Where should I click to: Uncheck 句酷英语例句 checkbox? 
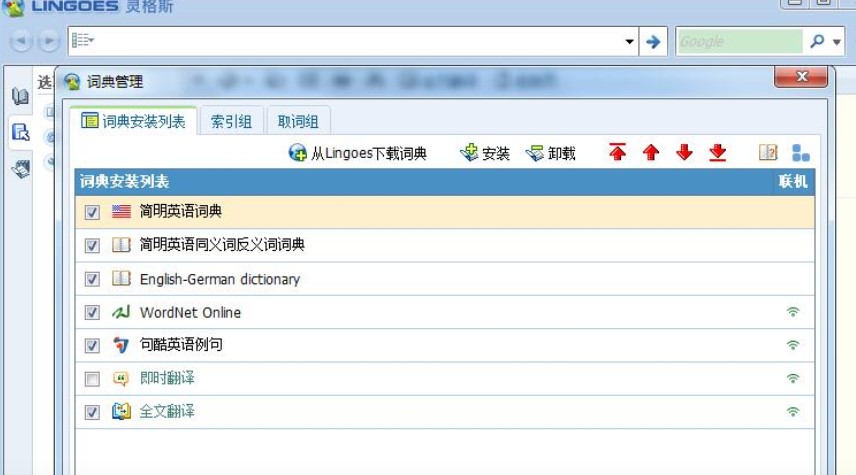pos(92,346)
